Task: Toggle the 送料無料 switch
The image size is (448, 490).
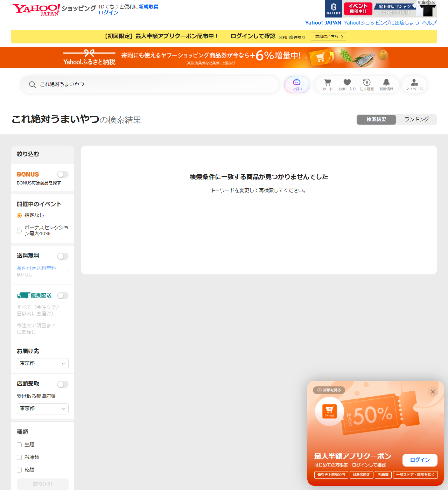Action: click(63, 256)
